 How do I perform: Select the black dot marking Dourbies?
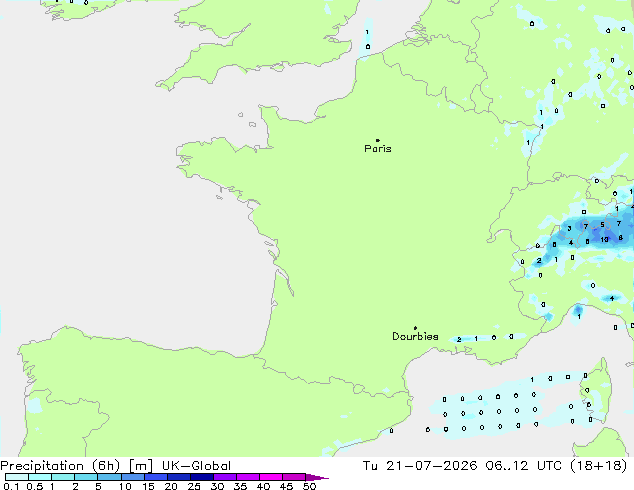tap(415, 328)
